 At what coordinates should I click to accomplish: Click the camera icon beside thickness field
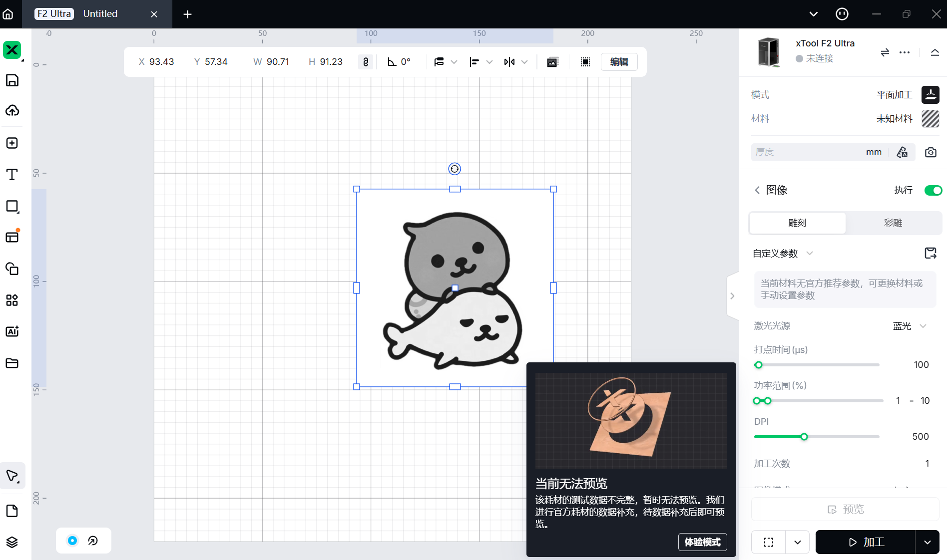pyautogui.click(x=931, y=152)
